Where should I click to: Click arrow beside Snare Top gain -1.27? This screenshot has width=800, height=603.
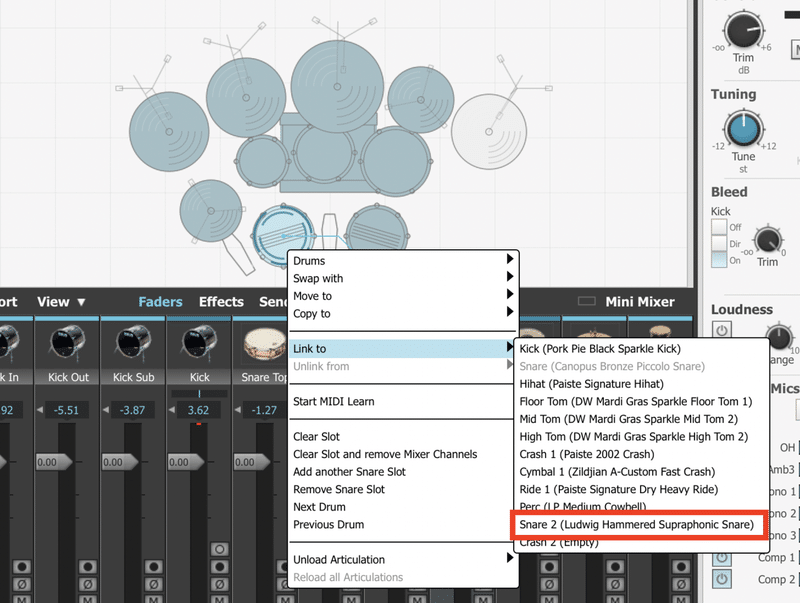[238, 410]
